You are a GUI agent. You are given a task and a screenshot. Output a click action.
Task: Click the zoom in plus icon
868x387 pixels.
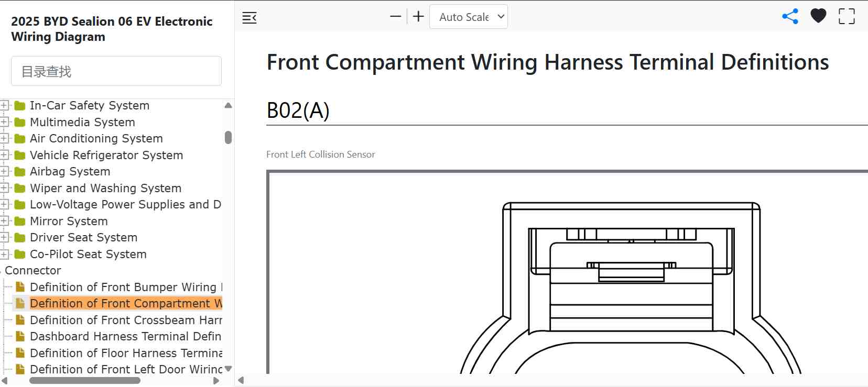click(418, 17)
